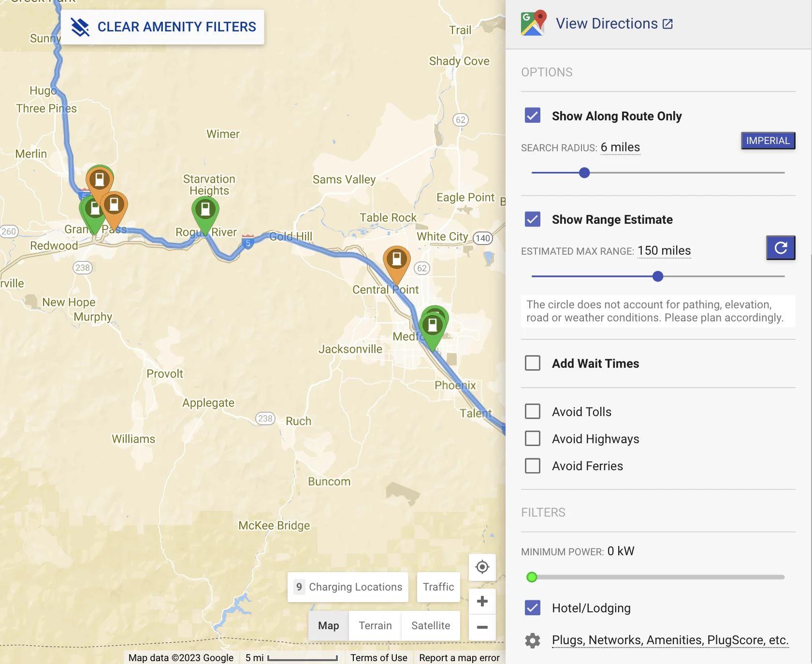Zoom in with the plus icon
The image size is (812, 664).
pyautogui.click(x=482, y=601)
